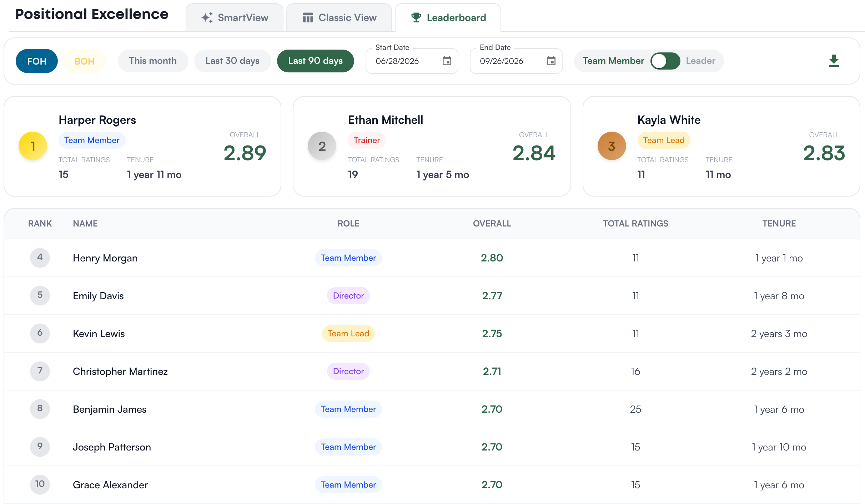Click the silver rank 2 medal

click(322, 146)
